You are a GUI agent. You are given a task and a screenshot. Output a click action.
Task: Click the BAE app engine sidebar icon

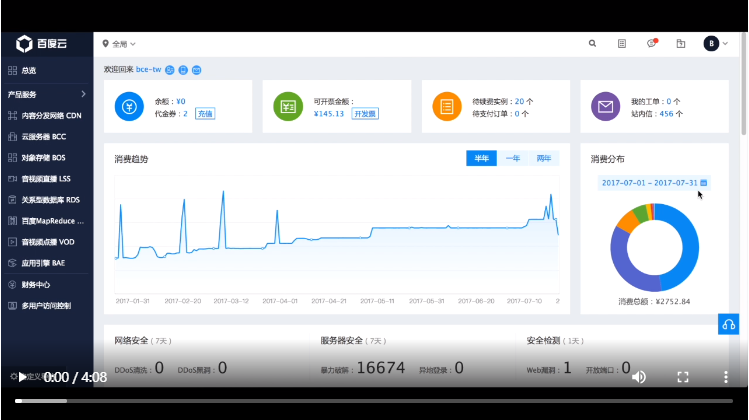pos(12,263)
